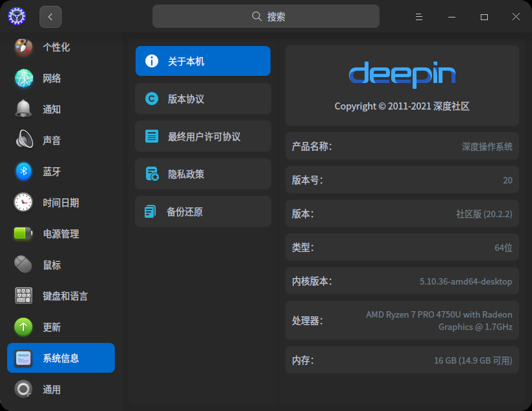Open the Keyboard and Language icon
The height and width of the screenshot is (411, 532).
[x=23, y=296]
